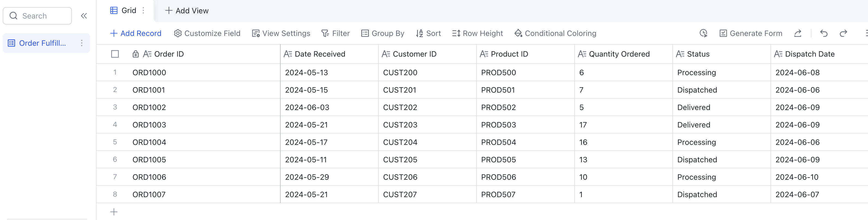The width and height of the screenshot is (868, 220).
Task: Open the share arrow icon
Action: coord(798,33)
